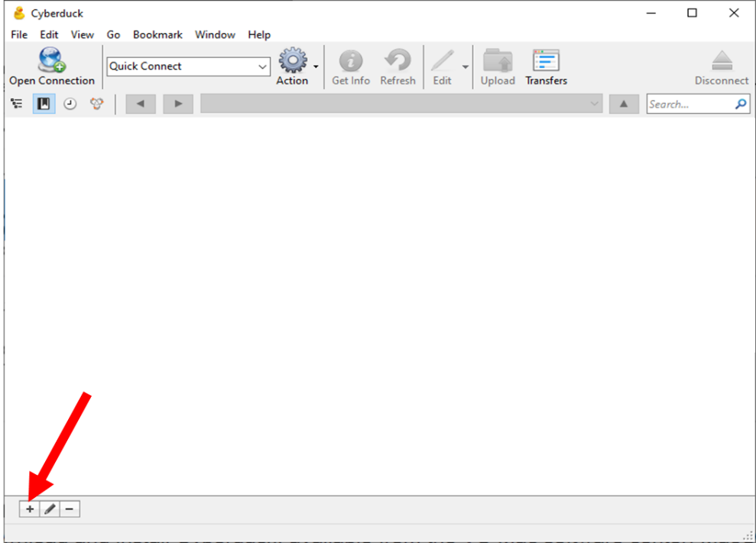Click inside the Search field
The width and height of the screenshot is (756, 543).
pyautogui.click(x=689, y=104)
